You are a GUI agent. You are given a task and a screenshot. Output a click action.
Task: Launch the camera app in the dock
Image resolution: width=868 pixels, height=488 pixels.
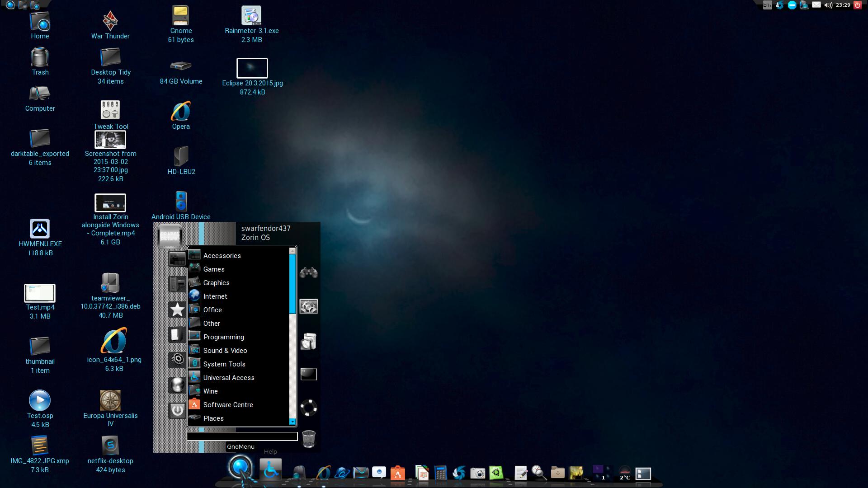click(x=477, y=473)
